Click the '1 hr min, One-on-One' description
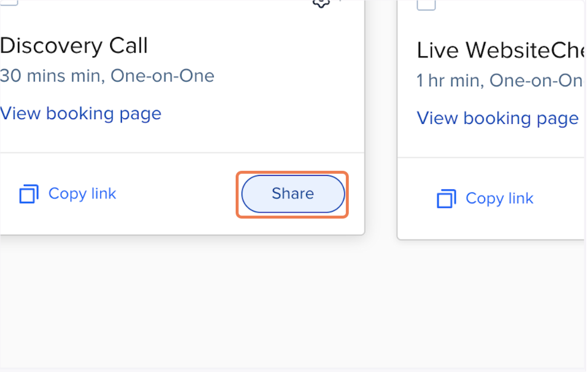588x374 pixels. pyautogui.click(x=499, y=80)
